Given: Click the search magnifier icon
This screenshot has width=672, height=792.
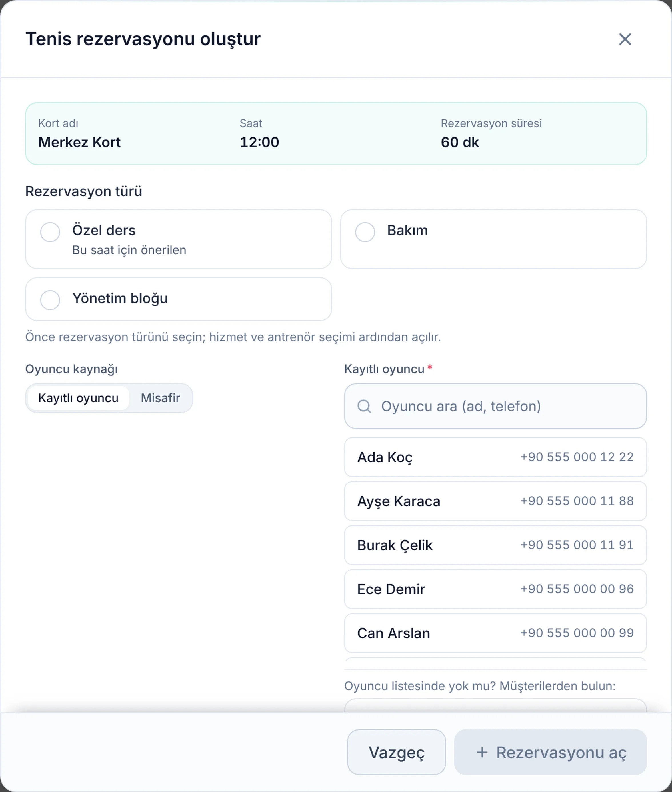Looking at the screenshot, I should point(364,406).
